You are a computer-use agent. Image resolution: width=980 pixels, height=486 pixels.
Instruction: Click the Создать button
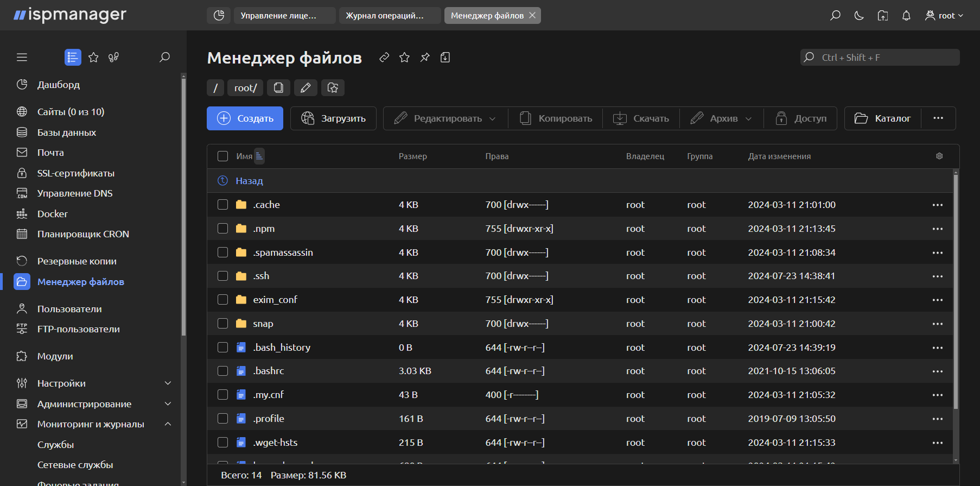pos(245,118)
